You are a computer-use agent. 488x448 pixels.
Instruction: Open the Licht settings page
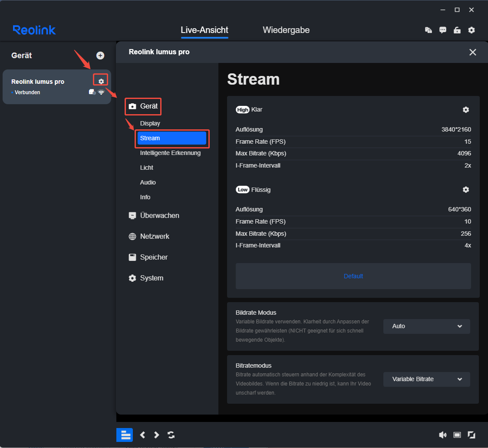click(x=147, y=168)
